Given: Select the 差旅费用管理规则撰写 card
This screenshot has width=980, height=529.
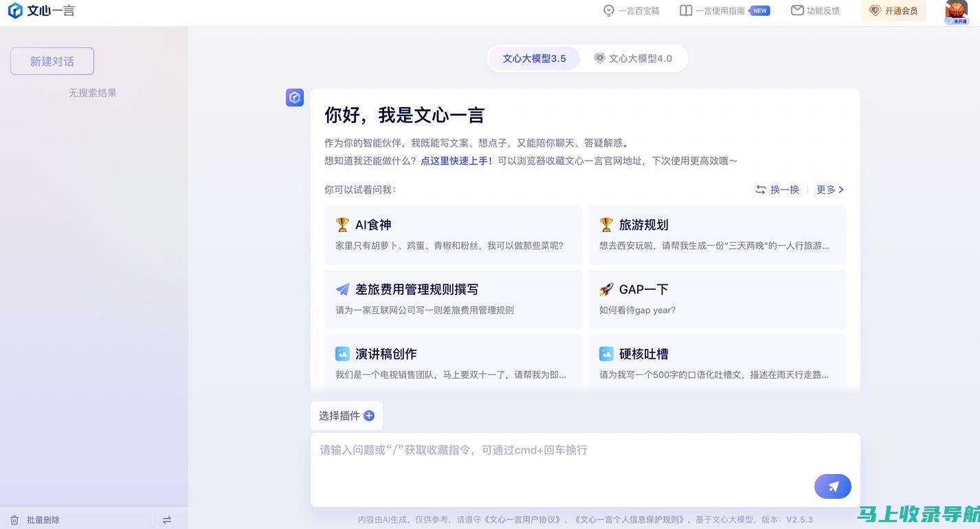Looking at the screenshot, I should pos(454,299).
